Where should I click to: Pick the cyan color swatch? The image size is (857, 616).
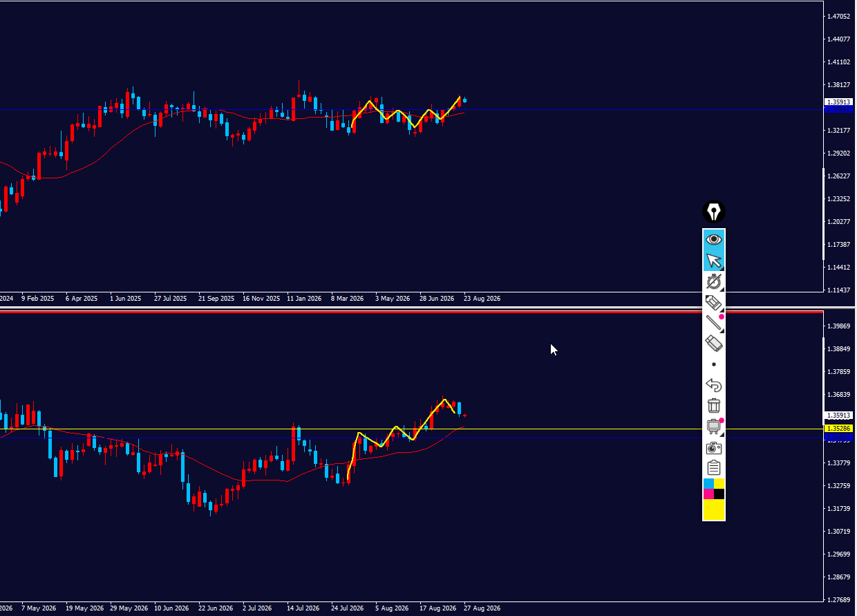(x=708, y=483)
